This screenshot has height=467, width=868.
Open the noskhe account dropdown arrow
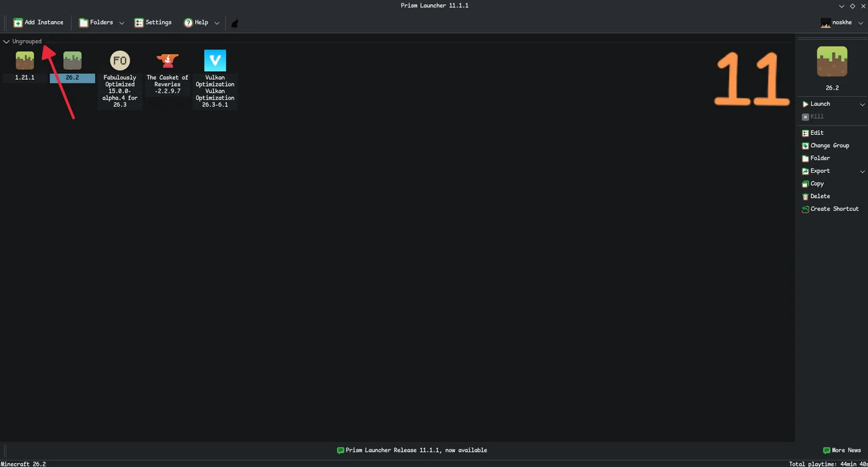[861, 23]
